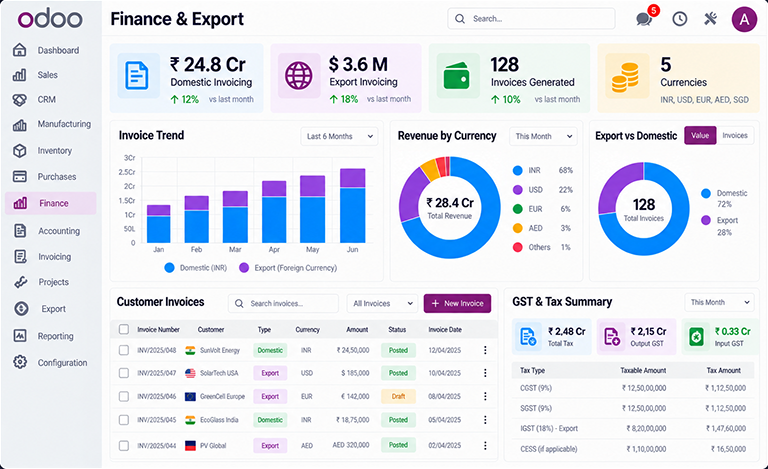
Task: Open chat messages with 5 notifications
Action: tap(644, 19)
